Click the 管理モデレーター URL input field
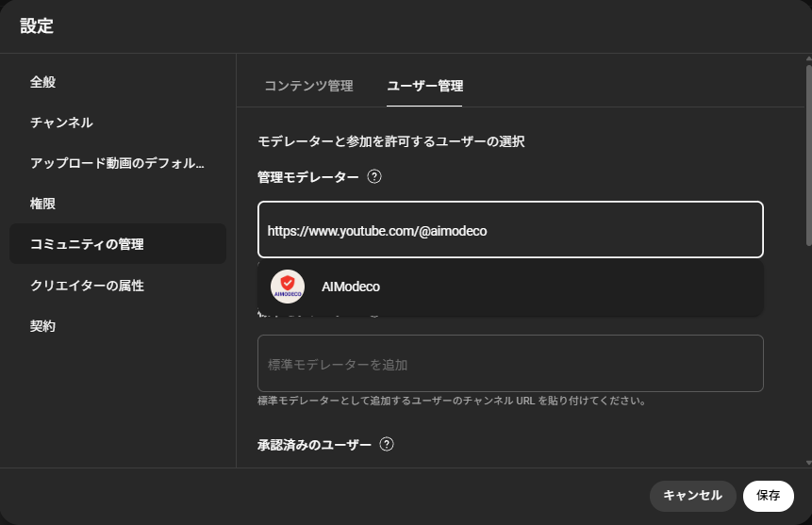This screenshot has height=525, width=812. click(x=509, y=230)
